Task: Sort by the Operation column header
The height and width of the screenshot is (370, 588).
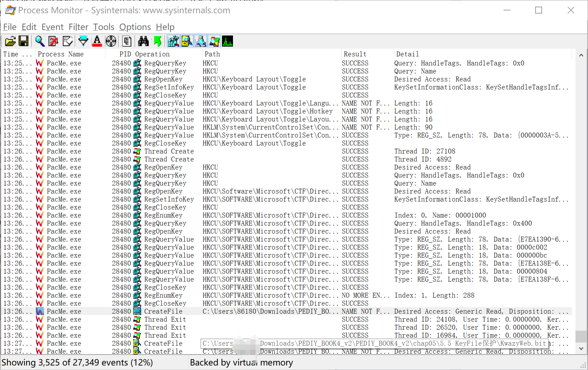Action: [x=167, y=54]
